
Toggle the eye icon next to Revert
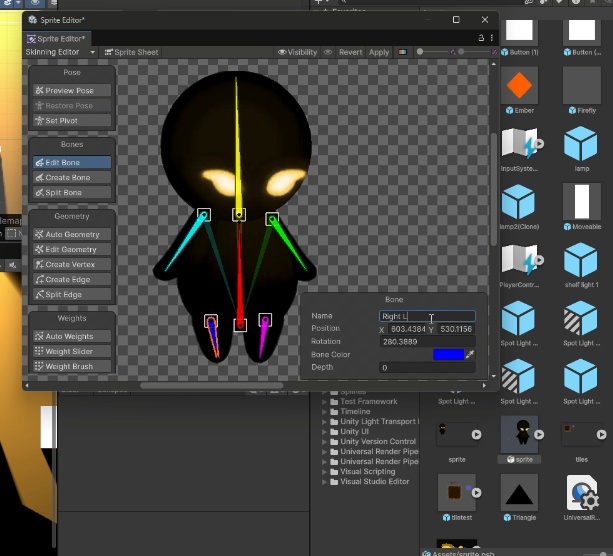(328, 52)
